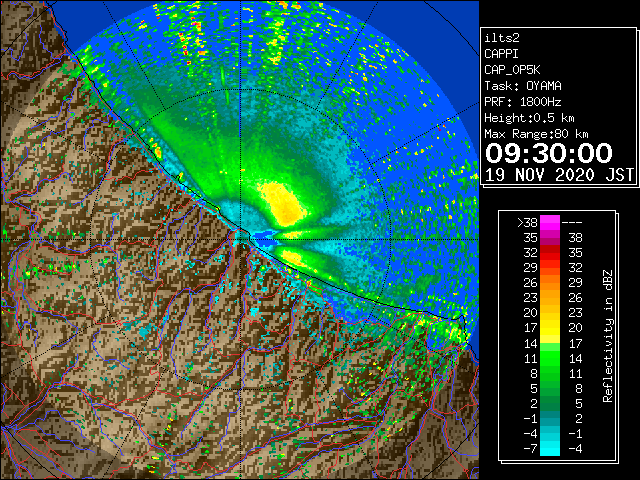The height and width of the screenshot is (480, 640).
Task: Click the '>38' legend label
Action: (527, 223)
